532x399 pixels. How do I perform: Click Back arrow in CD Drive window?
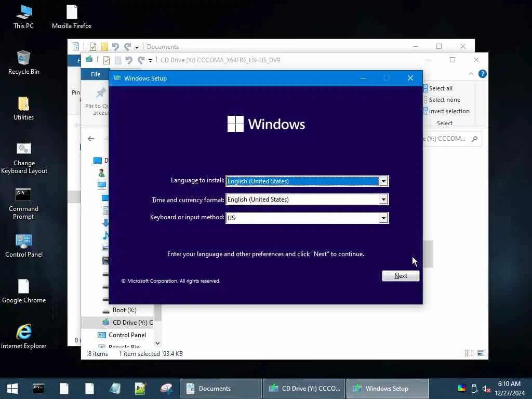(91, 138)
